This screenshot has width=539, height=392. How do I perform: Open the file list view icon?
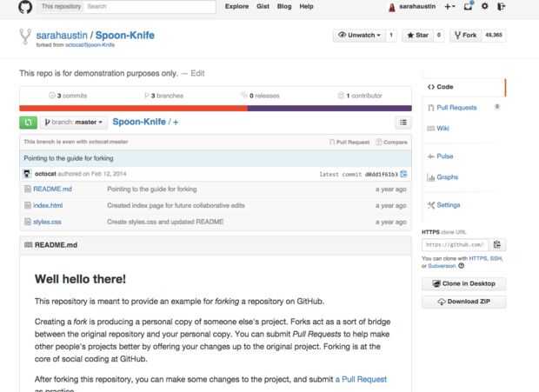[403, 123]
